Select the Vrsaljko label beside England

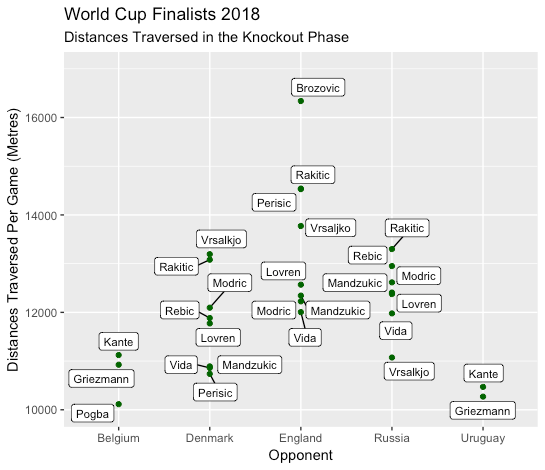point(330,228)
